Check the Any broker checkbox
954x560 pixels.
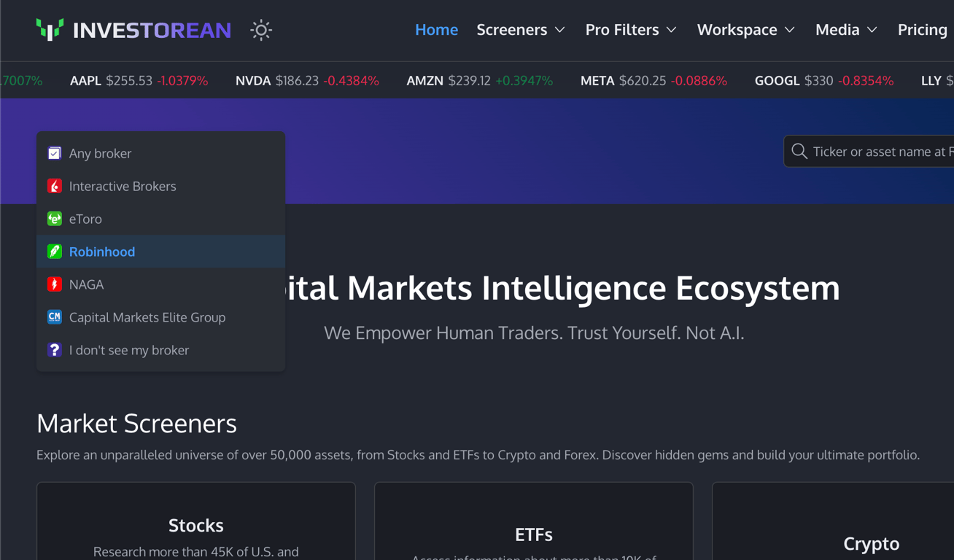[55, 153]
